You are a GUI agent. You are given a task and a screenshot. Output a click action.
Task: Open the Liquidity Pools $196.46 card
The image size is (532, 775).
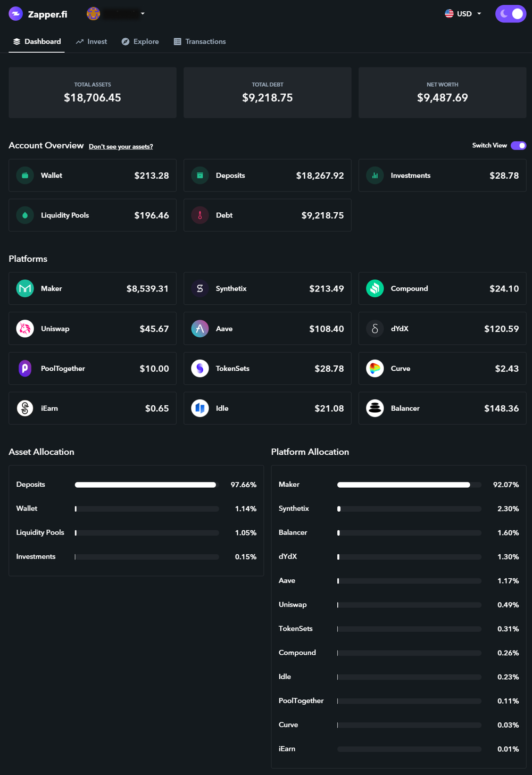click(93, 215)
